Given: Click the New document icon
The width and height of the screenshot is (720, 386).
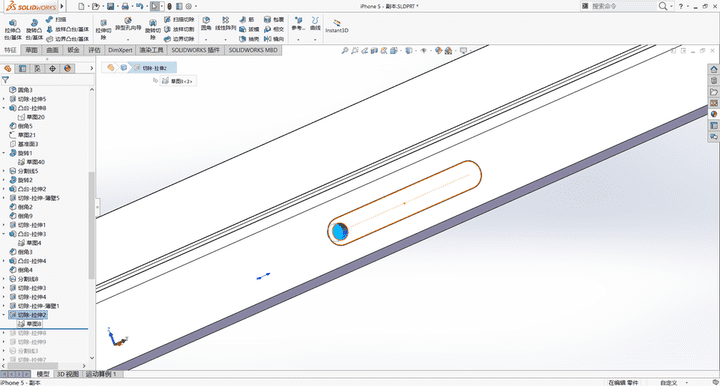Looking at the screenshot, I should pos(81,6).
